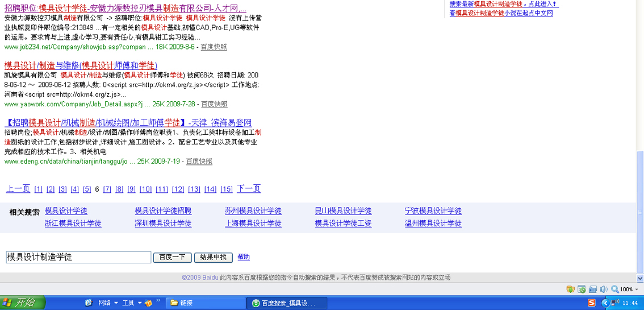
Task: Click the page vertical scrollbar thumb
Action: point(640,212)
